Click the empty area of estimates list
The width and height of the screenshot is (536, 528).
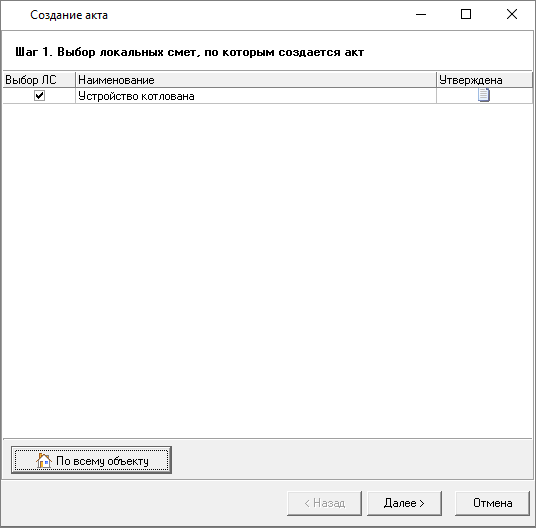(267, 270)
